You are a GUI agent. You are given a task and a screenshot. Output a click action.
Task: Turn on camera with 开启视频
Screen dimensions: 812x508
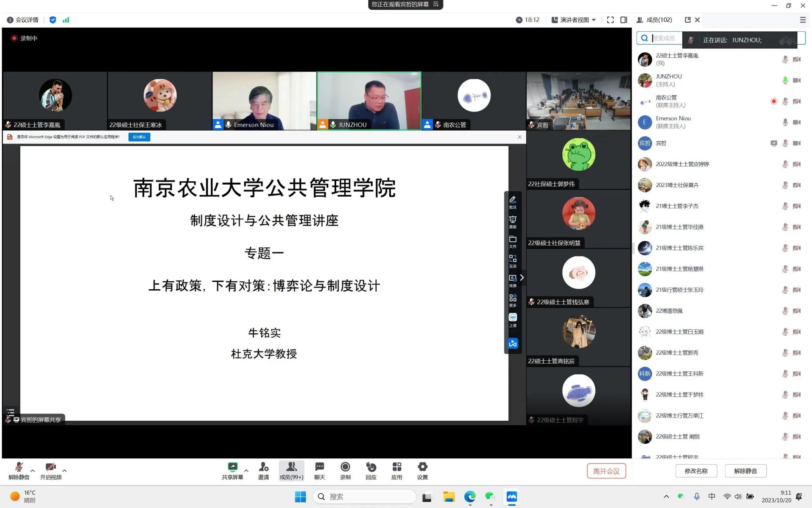pos(51,471)
